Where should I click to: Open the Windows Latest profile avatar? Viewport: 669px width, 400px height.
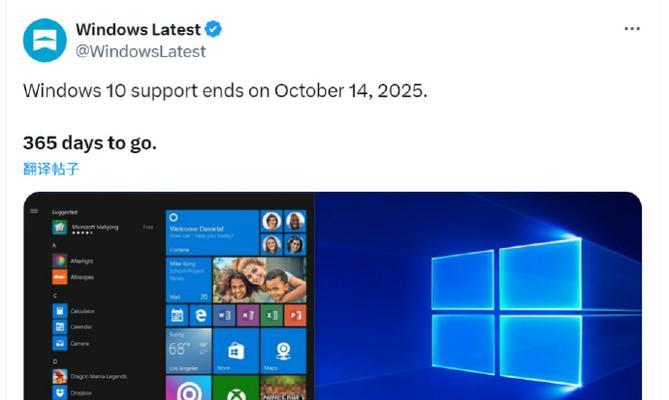(45, 40)
